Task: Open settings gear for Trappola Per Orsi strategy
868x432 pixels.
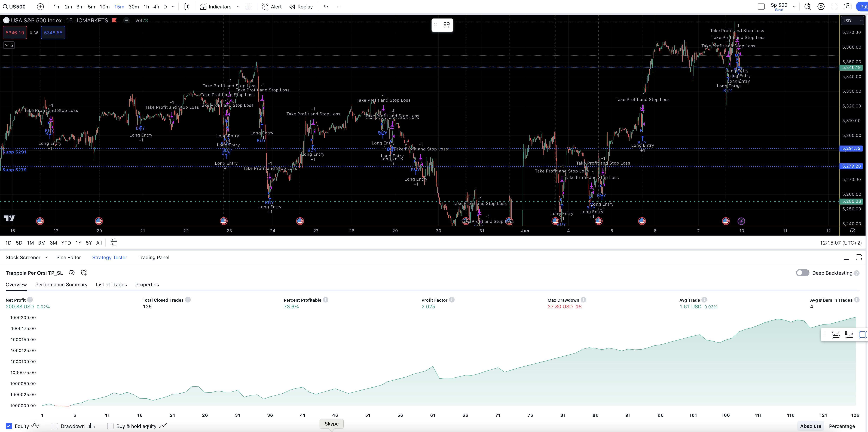Action: (x=71, y=273)
